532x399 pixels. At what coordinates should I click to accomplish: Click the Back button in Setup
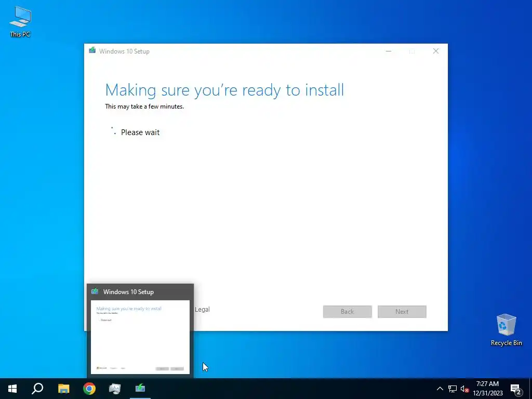click(348, 312)
